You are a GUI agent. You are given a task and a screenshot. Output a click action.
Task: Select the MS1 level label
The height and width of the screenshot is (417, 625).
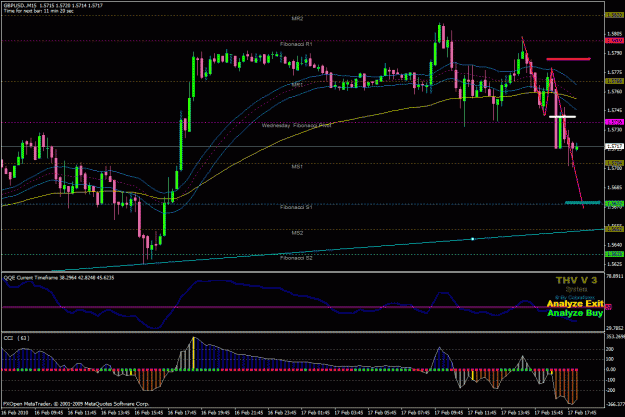click(297, 167)
